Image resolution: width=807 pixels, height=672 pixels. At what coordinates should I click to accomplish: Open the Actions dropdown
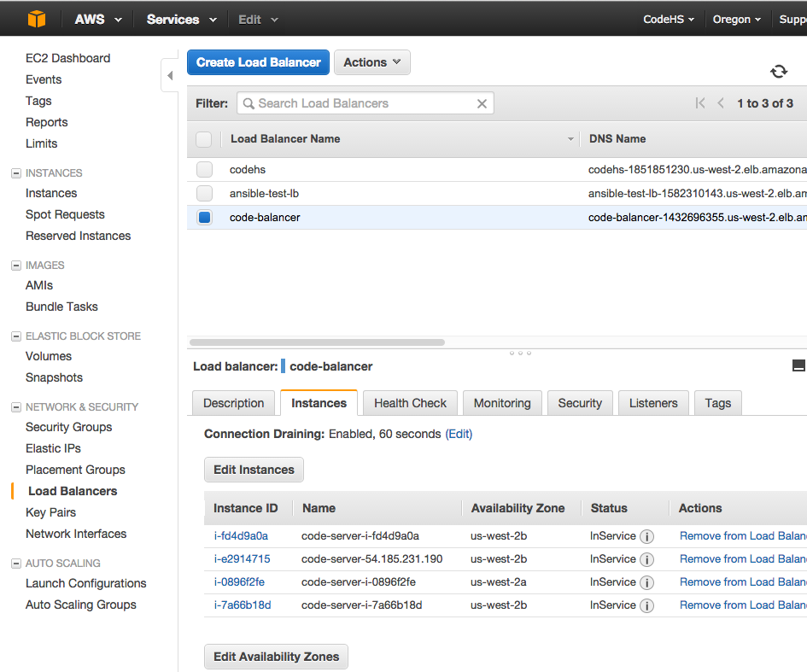[372, 62]
